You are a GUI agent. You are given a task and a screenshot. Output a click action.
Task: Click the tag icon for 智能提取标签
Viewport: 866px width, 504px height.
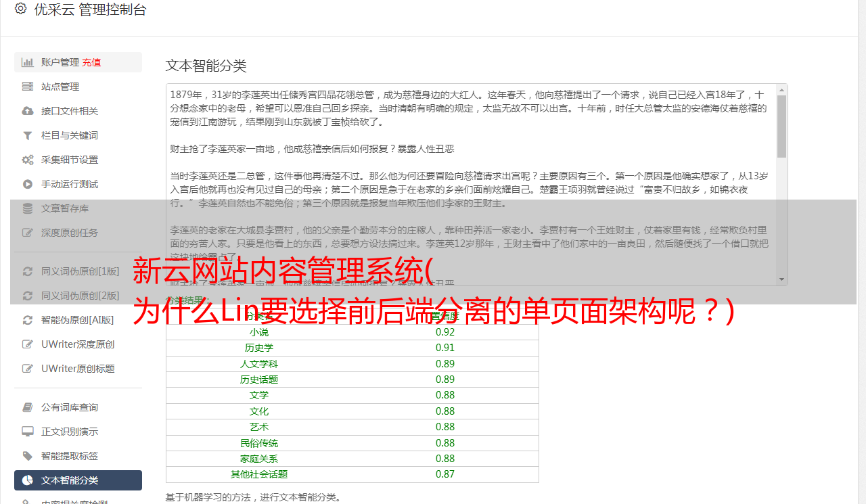click(x=28, y=456)
